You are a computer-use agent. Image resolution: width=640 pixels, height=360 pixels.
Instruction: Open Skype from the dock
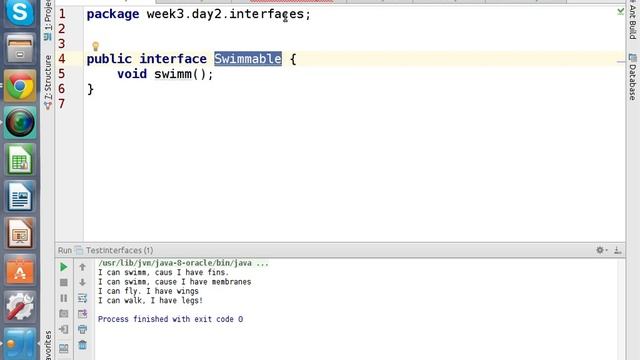click(20, 12)
